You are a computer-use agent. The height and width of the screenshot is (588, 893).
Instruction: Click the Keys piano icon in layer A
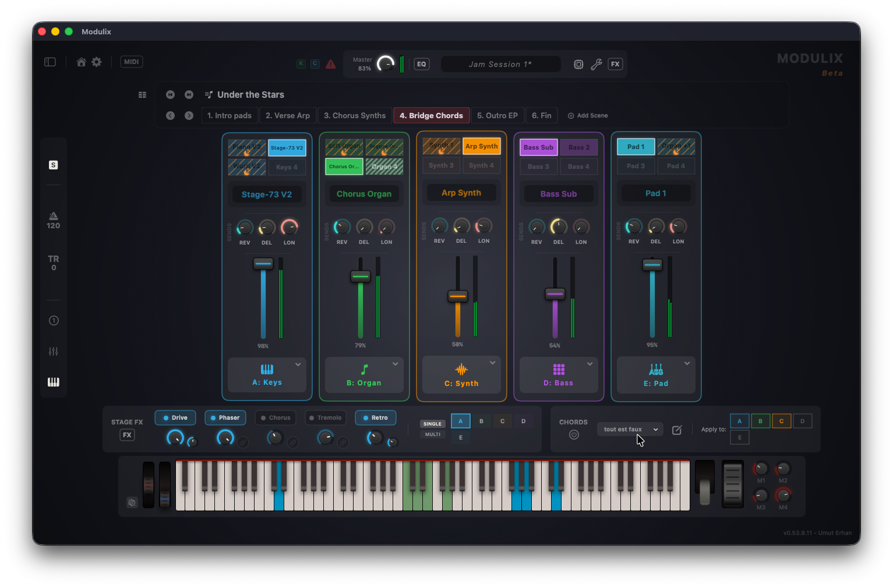point(267,369)
